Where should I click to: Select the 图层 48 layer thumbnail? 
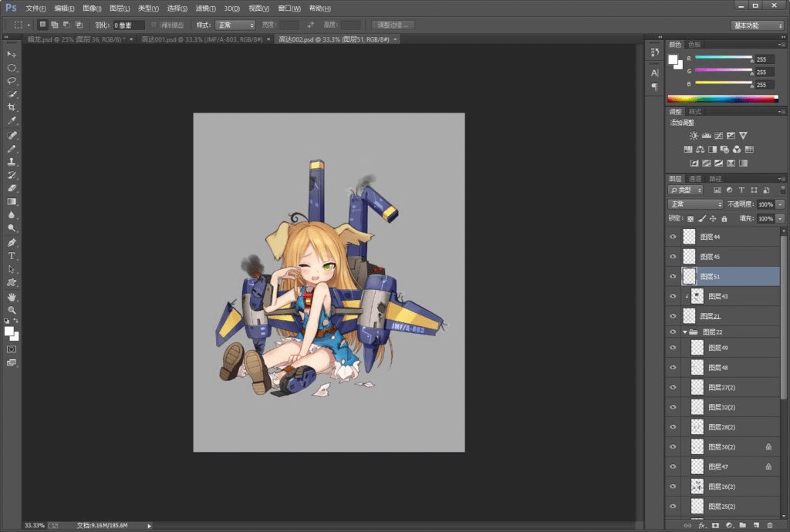click(x=697, y=368)
